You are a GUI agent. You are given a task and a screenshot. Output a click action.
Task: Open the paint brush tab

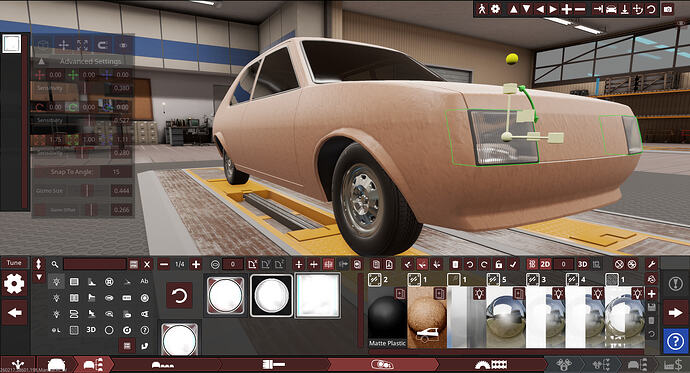(x=274, y=365)
